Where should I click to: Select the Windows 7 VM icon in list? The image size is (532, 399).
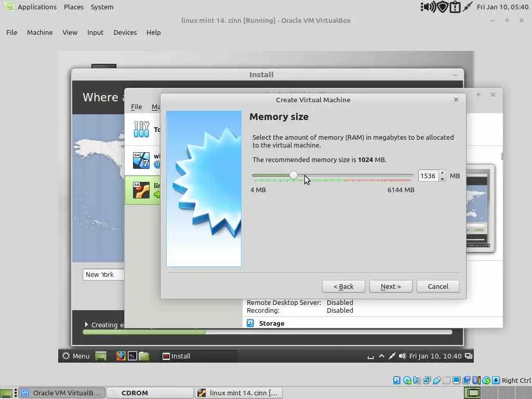tap(141, 160)
